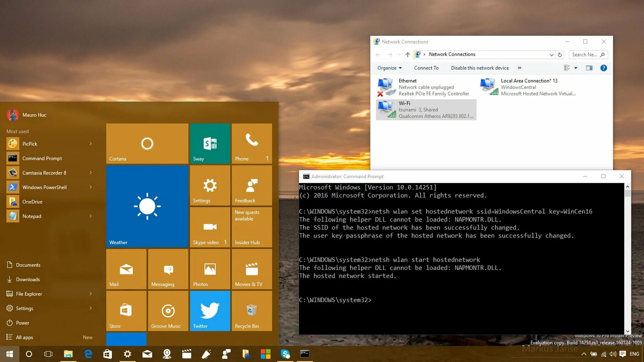The width and height of the screenshot is (644, 362).
Task: Open Windows PowerShell from Start menu
Action: coord(45,187)
